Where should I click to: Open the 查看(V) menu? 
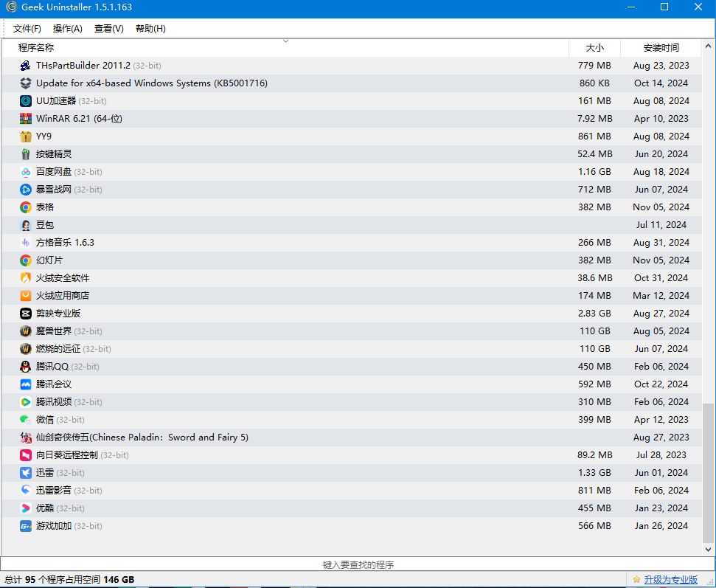pos(108,29)
